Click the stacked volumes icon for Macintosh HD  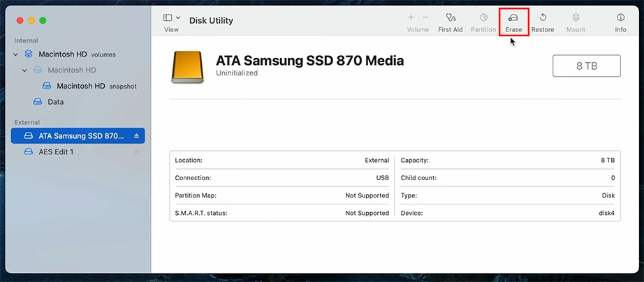[x=29, y=54]
